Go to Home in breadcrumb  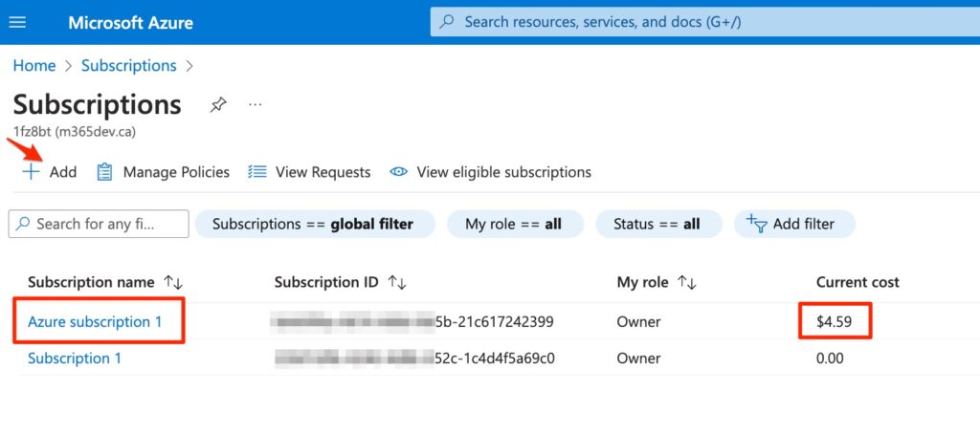pyautogui.click(x=33, y=65)
